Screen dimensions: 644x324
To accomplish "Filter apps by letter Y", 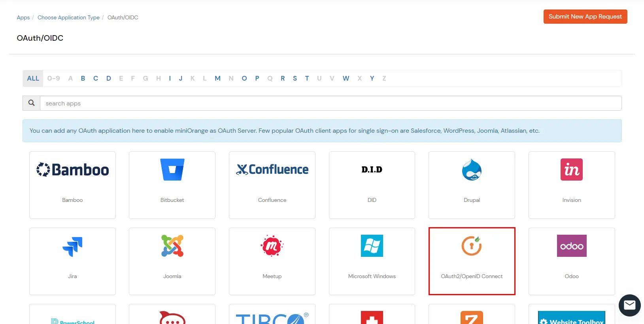I will [x=372, y=78].
